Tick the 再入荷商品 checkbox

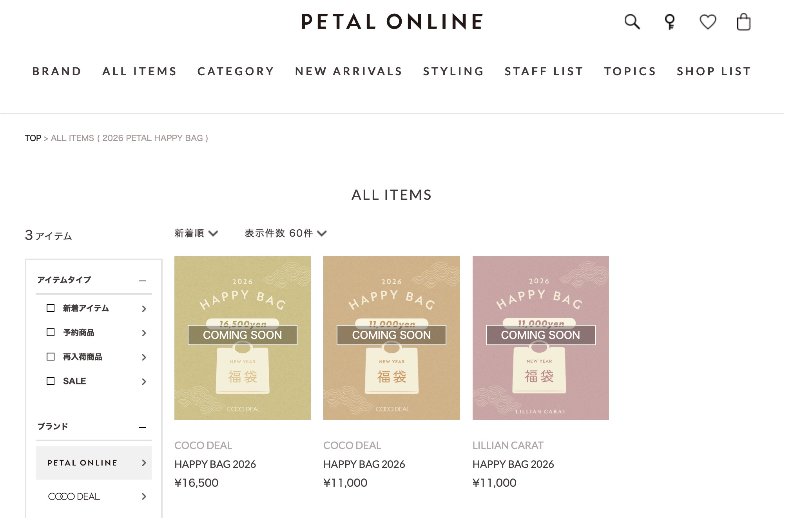point(51,357)
